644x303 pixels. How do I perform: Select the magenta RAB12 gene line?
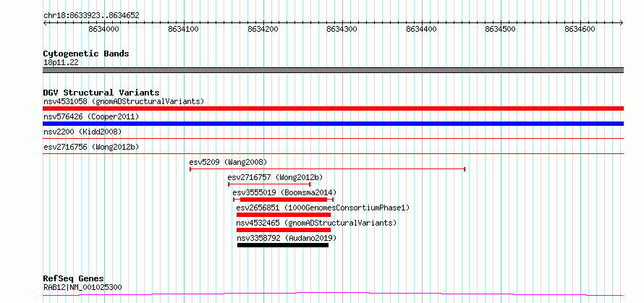(333, 294)
